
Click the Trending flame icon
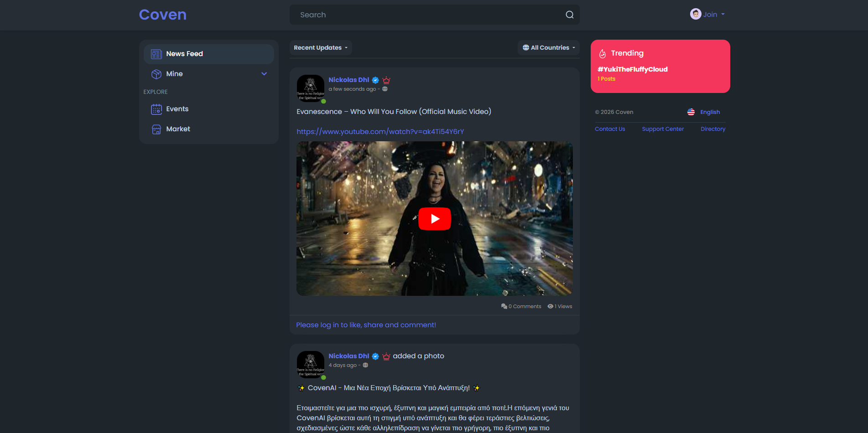tap(603, 54)
